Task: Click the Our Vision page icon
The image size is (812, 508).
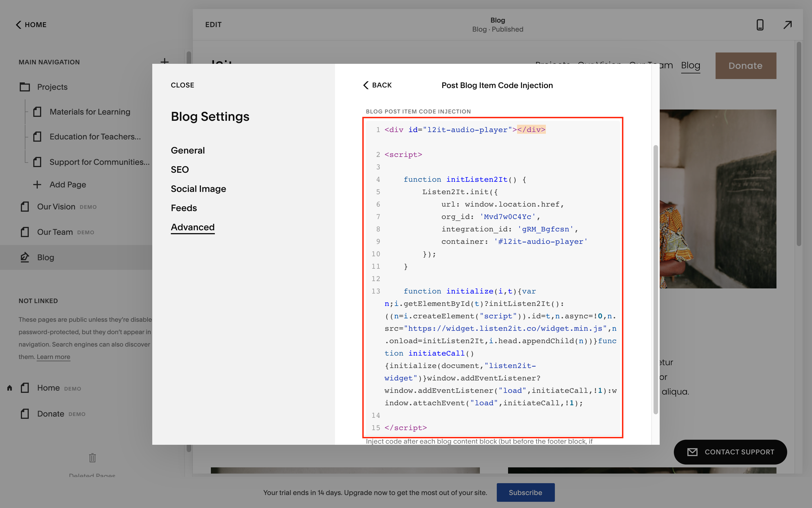Action: [25, 207]
